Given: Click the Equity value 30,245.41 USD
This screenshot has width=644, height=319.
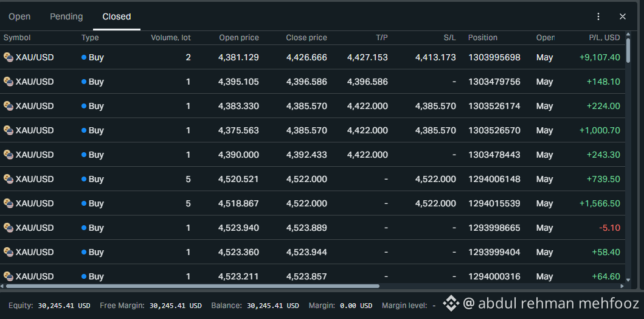Looking at the screenshot, I should (64, 306).
